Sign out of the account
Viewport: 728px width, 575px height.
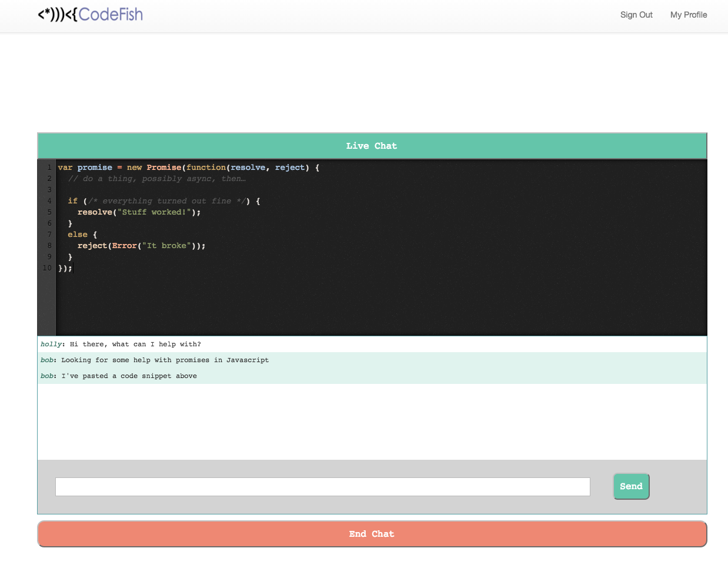(x=636, y=15)
